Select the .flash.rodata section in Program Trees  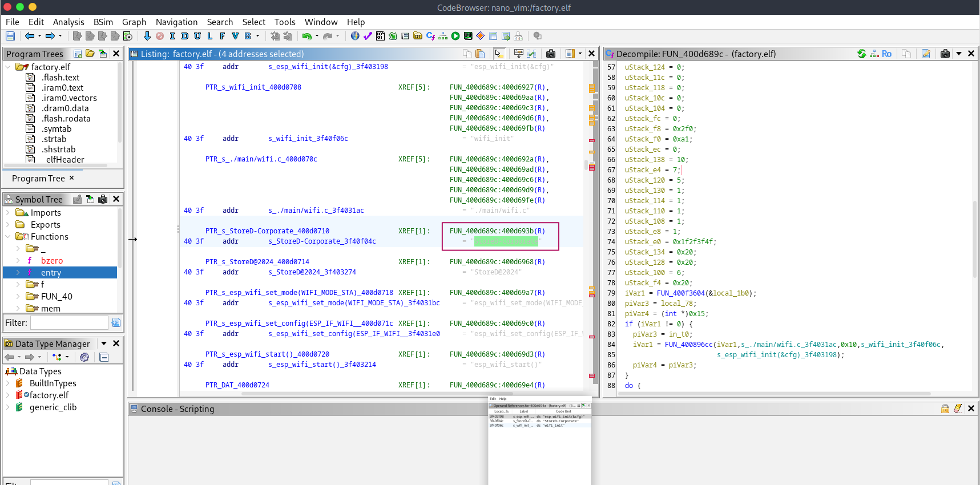pyautogui.click(x=66, y=119)
